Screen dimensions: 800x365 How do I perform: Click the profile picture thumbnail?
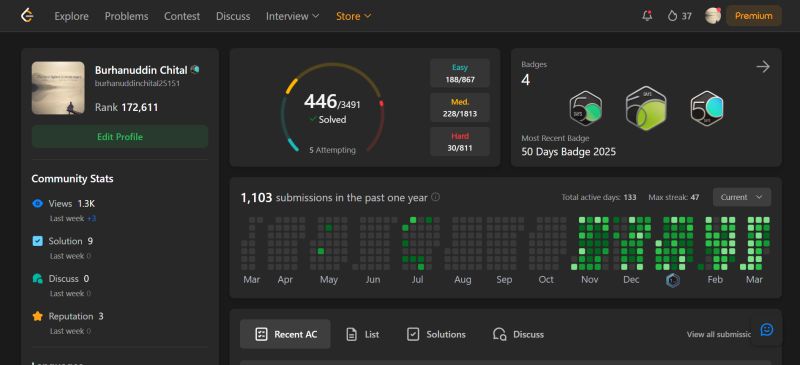58,88
